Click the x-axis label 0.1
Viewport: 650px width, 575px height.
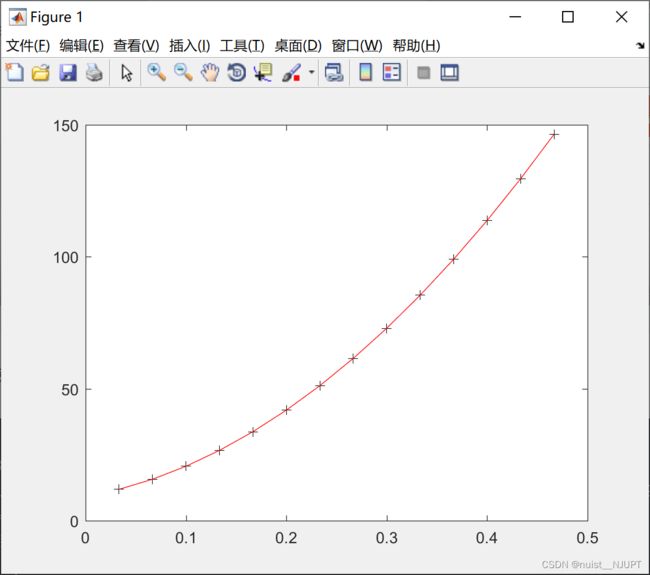186,538
